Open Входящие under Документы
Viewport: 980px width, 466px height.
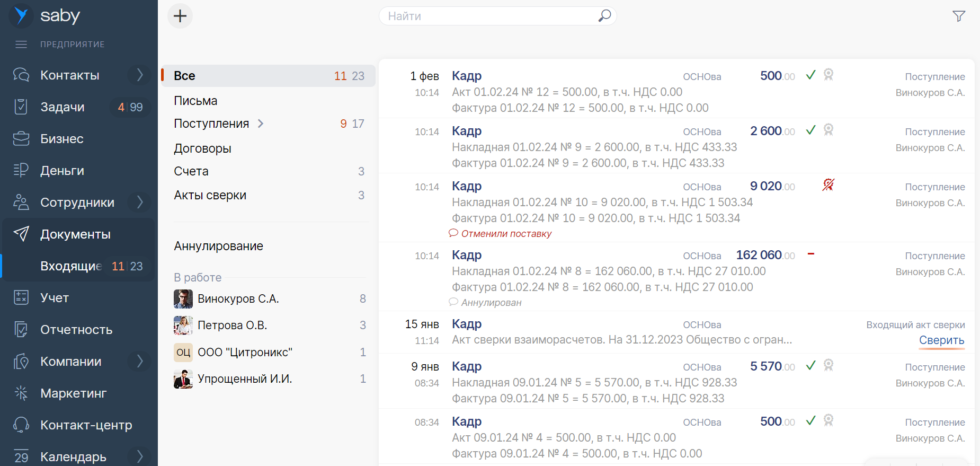pos(71,266)
